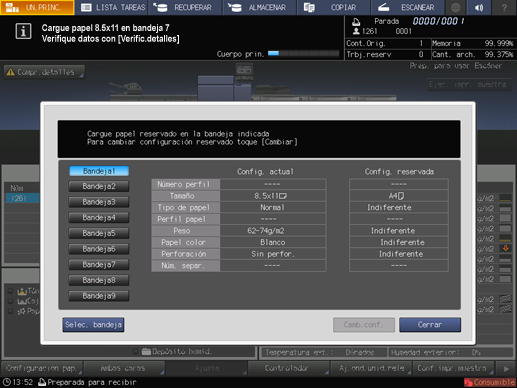Click Cuerpo prin. progress bar
This screenshot has width=517, height=388.
coord(303,53)
